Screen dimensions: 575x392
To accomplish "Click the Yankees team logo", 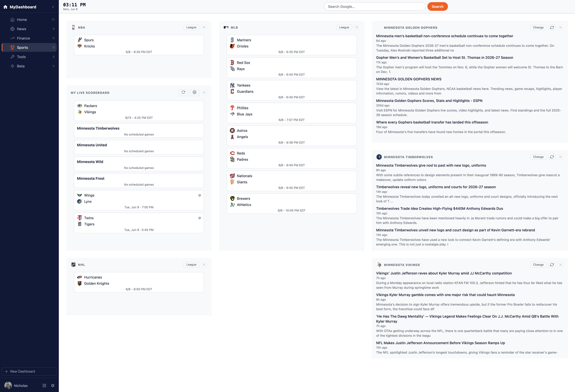I will click(232, 85).
